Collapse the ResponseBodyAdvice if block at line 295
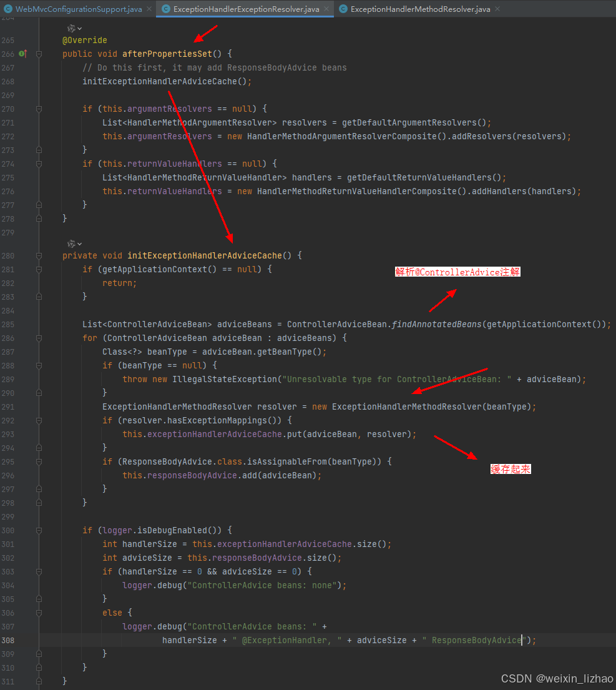This screenshot has width=616, height=690. (39, 461)
